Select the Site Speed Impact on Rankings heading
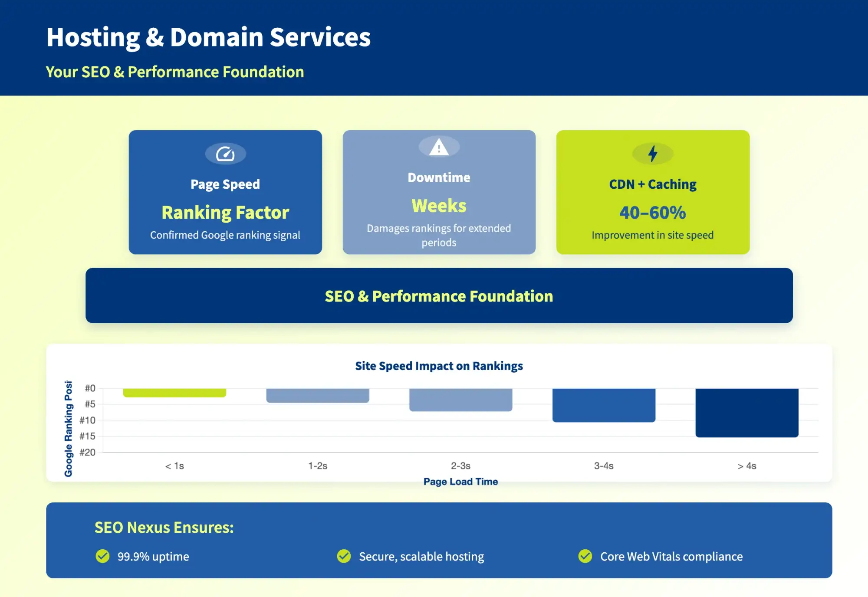This screenshot has height=597, width=868. coord(439,366)
